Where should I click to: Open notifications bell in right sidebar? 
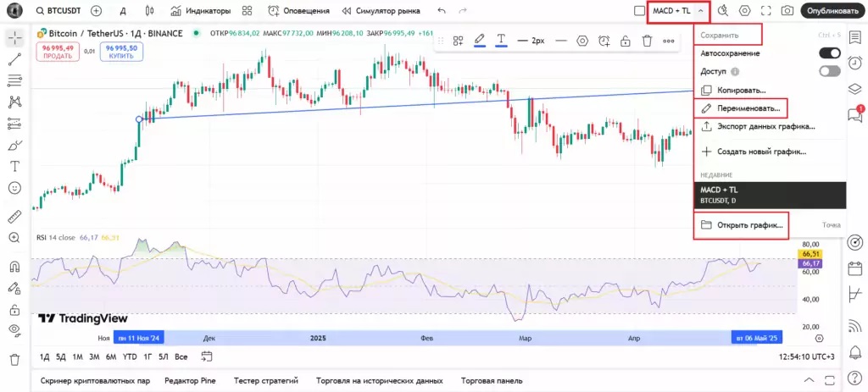coord(854,351)
